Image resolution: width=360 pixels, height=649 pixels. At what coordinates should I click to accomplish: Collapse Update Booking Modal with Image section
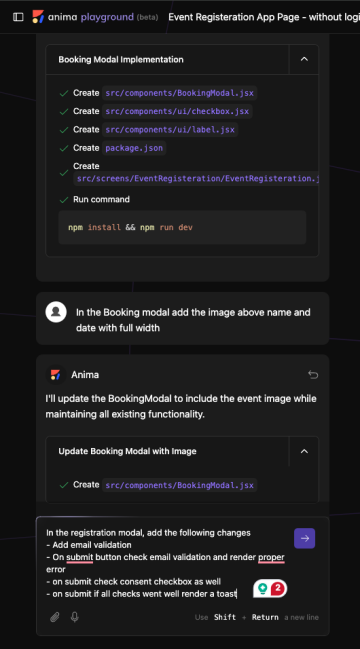pyautogui.click(x=304, y=451)
